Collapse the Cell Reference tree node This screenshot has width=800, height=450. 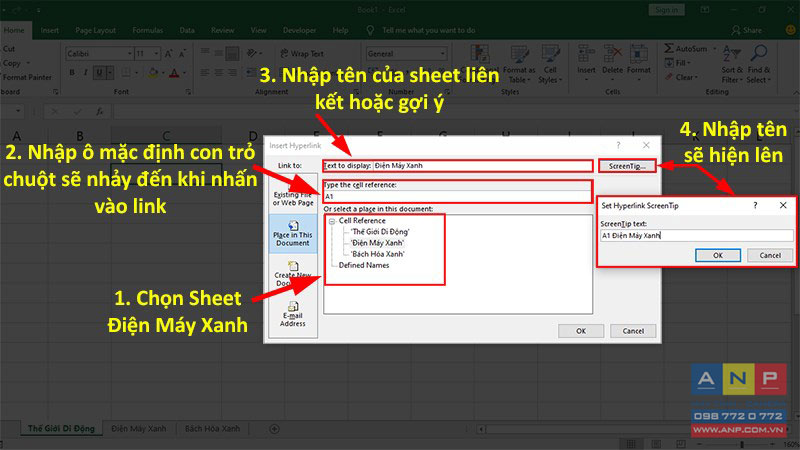(x=332, y=221)
